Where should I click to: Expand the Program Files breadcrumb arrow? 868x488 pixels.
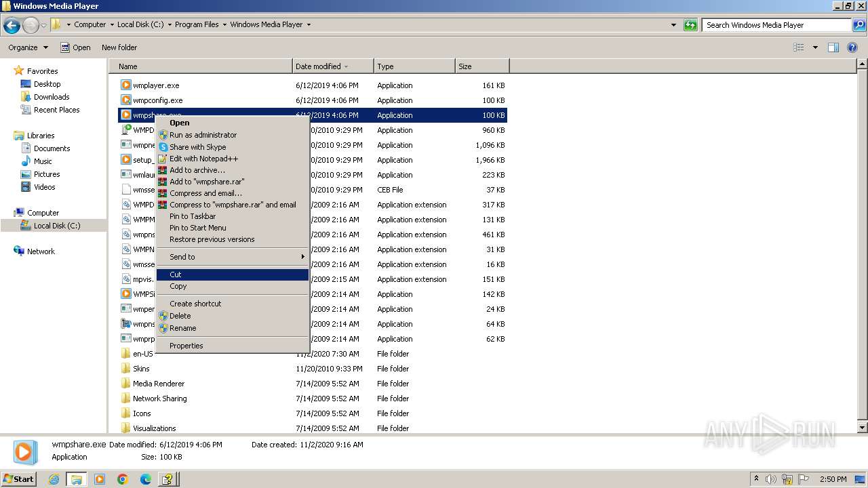224,24
